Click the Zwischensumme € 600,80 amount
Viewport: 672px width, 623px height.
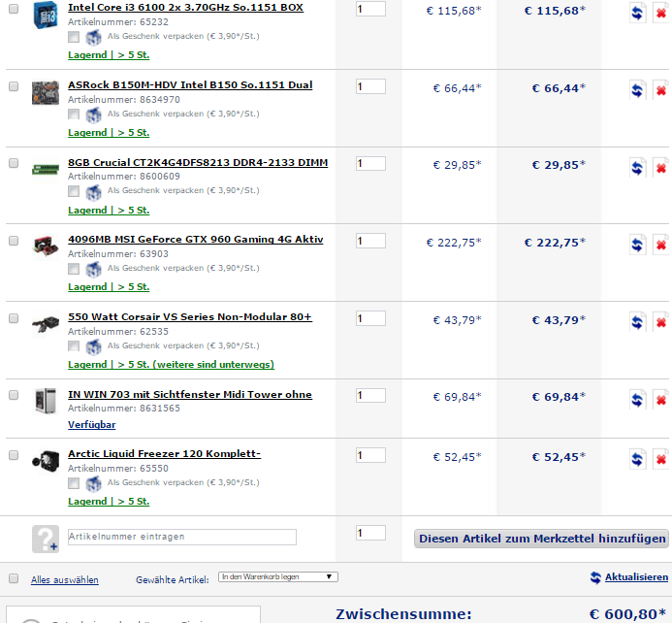pyautogui.click(x=627, y=614)
